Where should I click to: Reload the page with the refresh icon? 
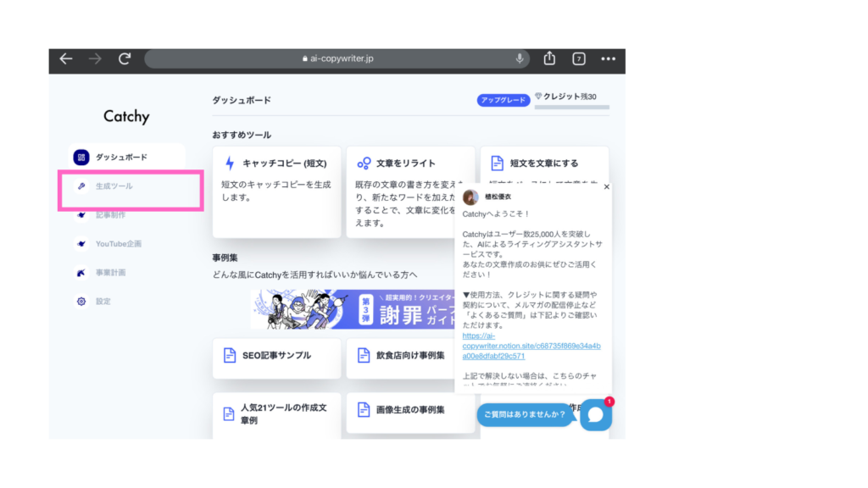point(125,58)
